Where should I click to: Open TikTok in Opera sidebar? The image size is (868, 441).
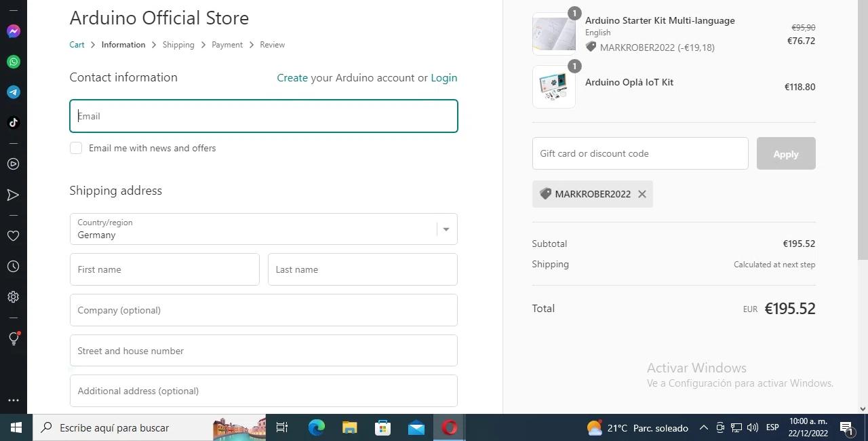(x=13, y=123)
